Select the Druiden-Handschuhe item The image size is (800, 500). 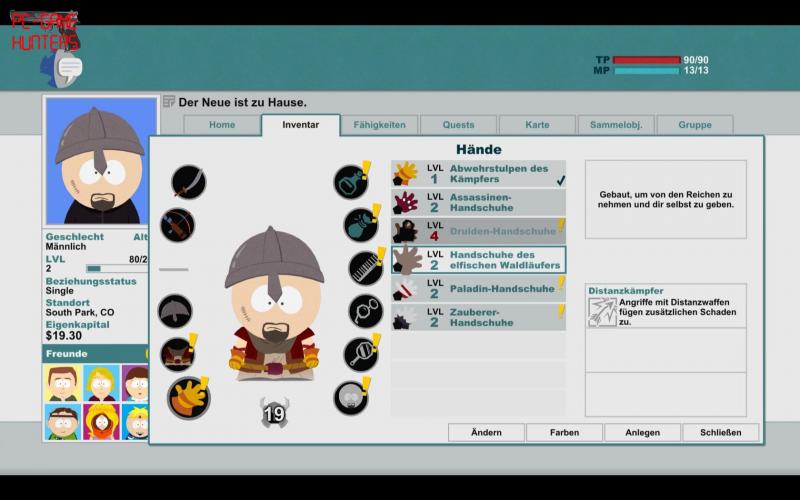pyautogui.click(x=479, y=231)
